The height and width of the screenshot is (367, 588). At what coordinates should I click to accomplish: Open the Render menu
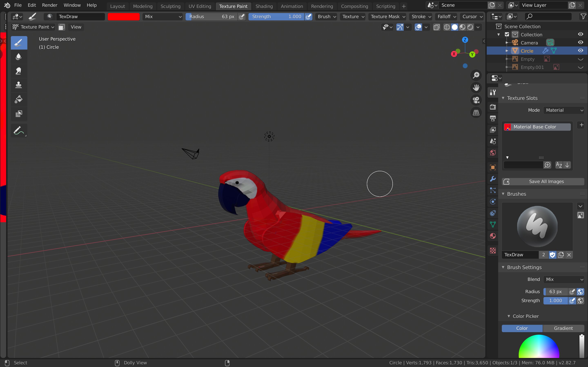coord(50,5)
